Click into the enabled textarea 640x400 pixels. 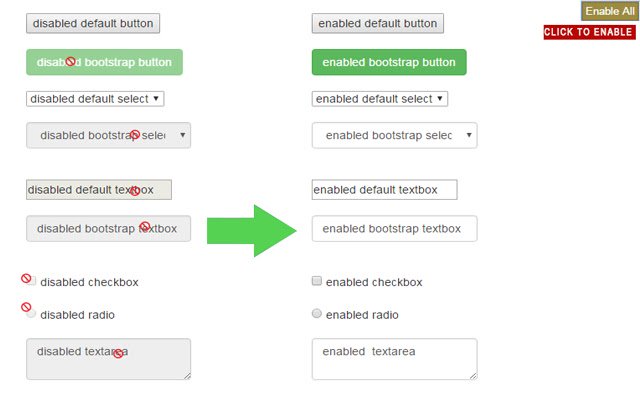pyautogui.click(x=395, y=359)
